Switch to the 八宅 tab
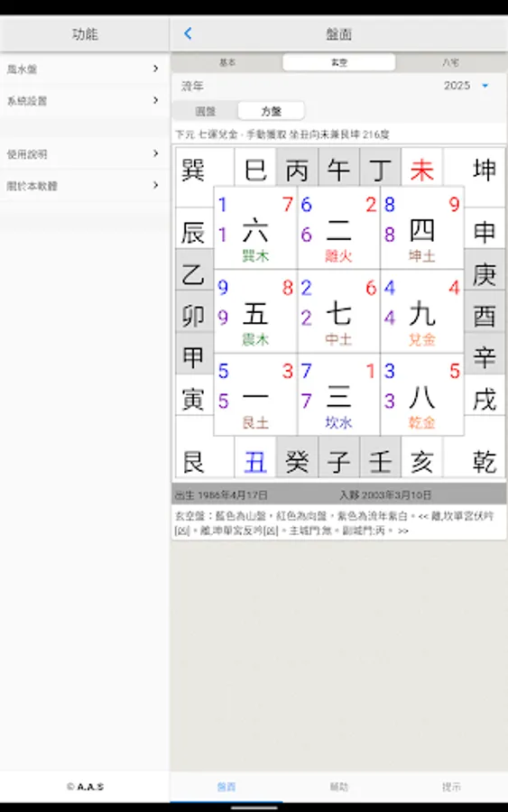 [450, 62]
